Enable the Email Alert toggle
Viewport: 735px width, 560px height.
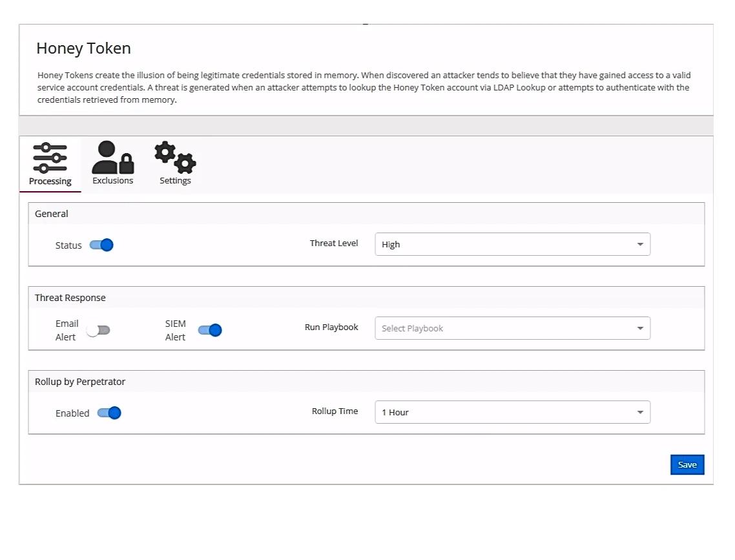[x=98, y=329]
